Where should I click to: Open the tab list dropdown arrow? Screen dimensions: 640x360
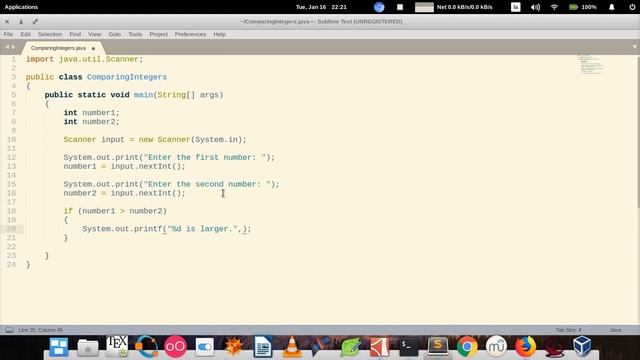(x=634, y=47)
